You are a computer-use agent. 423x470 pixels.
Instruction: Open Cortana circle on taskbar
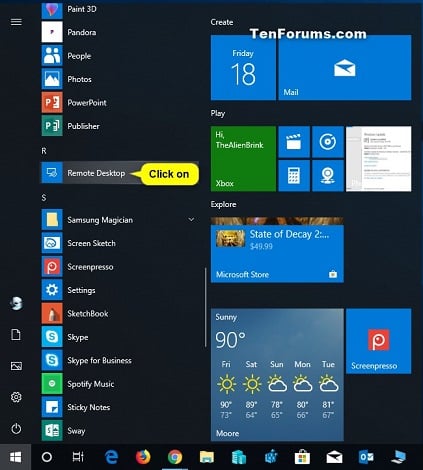47,457
